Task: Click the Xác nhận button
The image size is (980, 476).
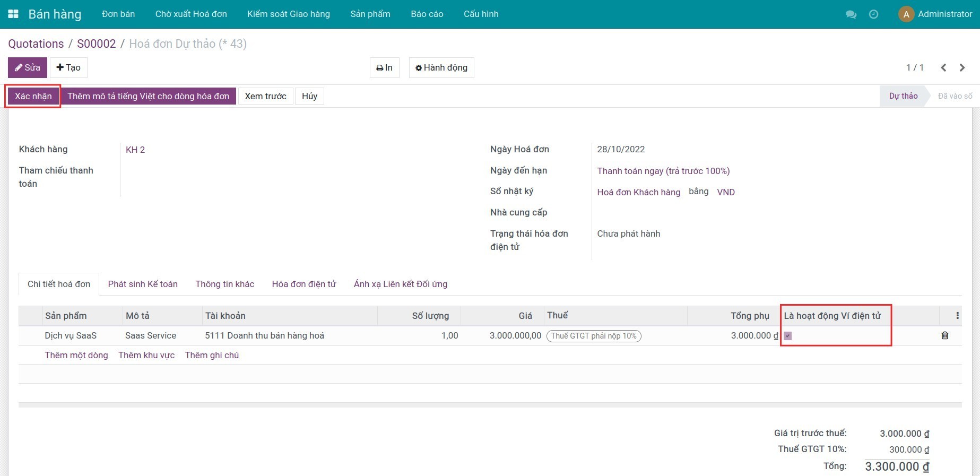Action: [33, 96]
